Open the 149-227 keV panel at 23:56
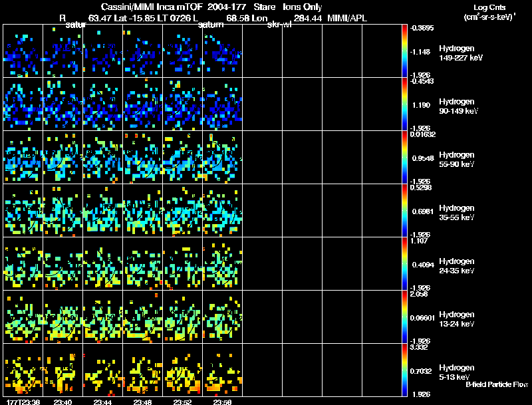This screenshot has height=405, width=532. (223, 51)
